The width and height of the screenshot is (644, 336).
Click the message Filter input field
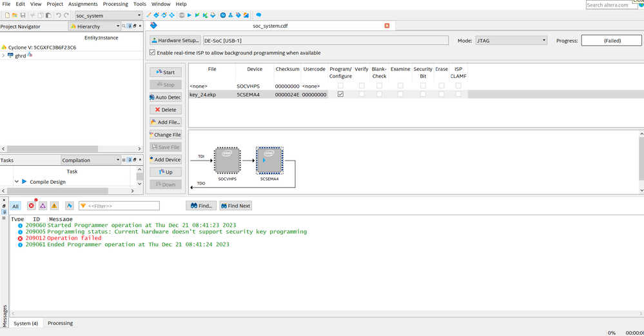point(122,206)
